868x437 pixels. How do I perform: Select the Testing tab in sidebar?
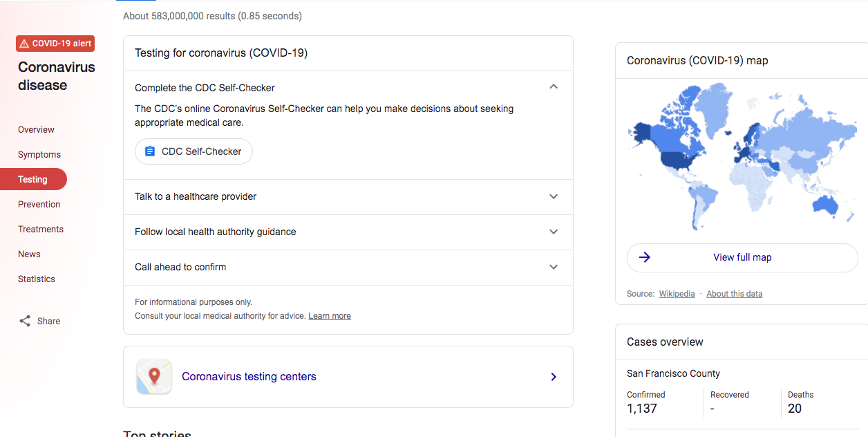(33, 179)
